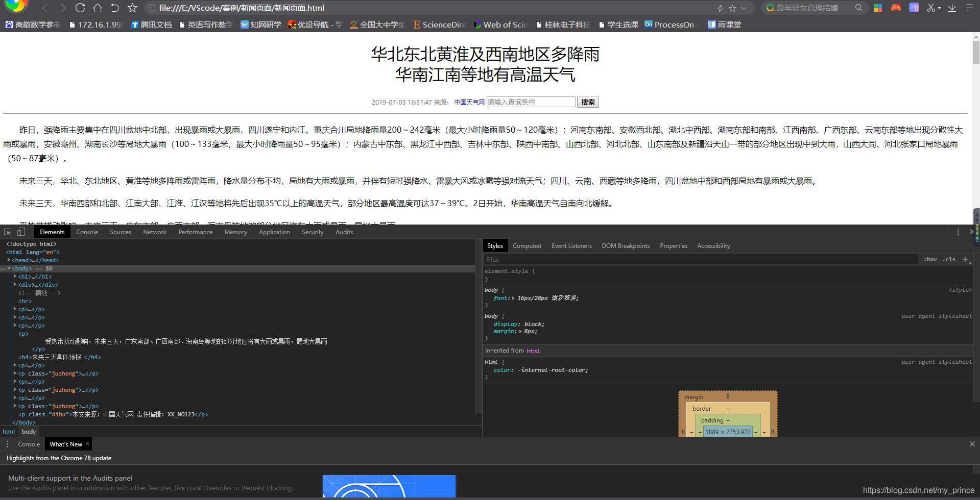Open the Audits tab

(x=344, y=232)
